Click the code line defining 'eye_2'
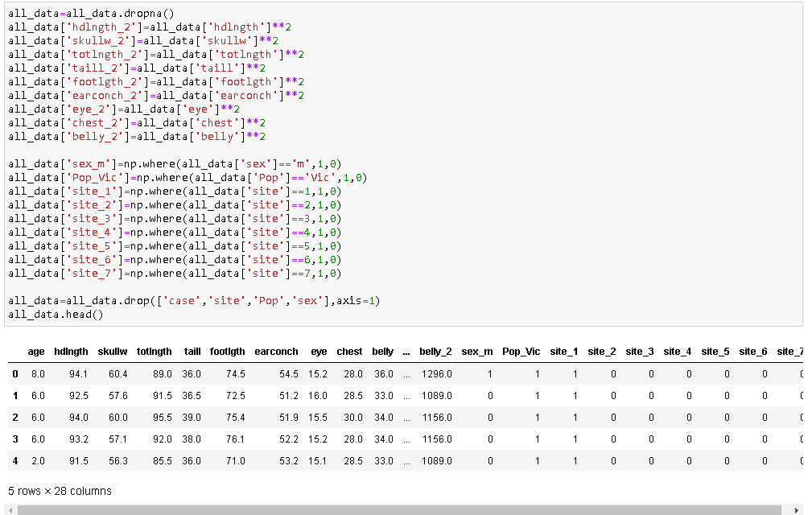This screenshot has width=812, height=515. tap(124, 109)
